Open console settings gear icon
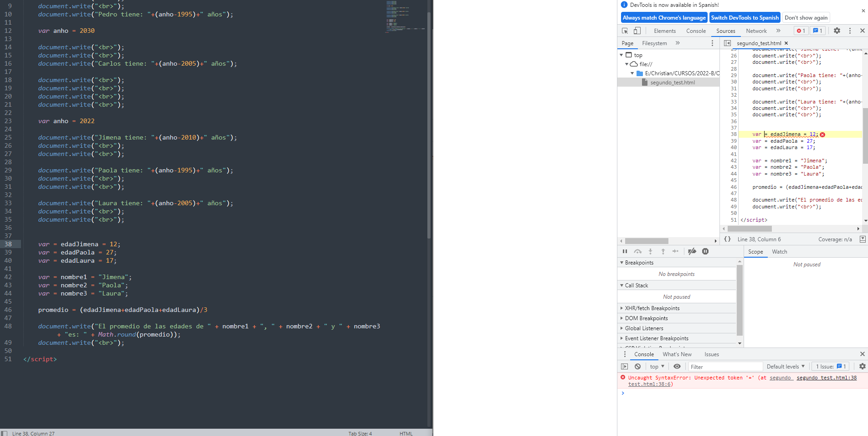Viewport: 868px width, 436px height. point(862,366)
